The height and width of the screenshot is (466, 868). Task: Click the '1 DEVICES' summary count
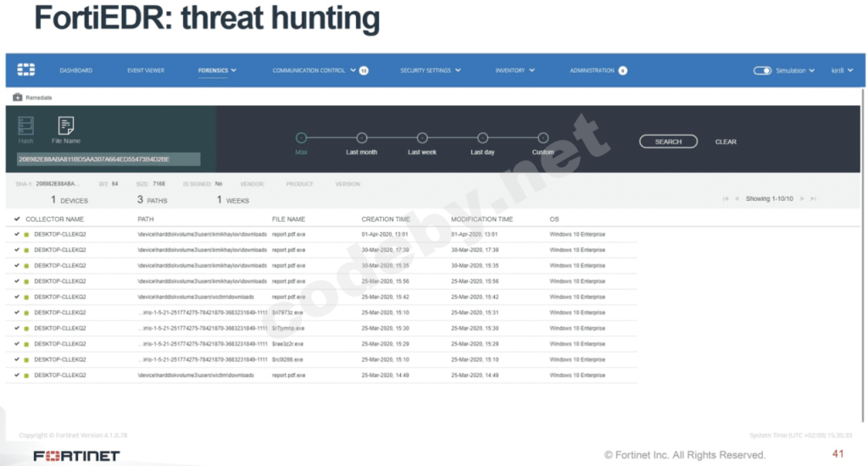click(x=70, y=200)
